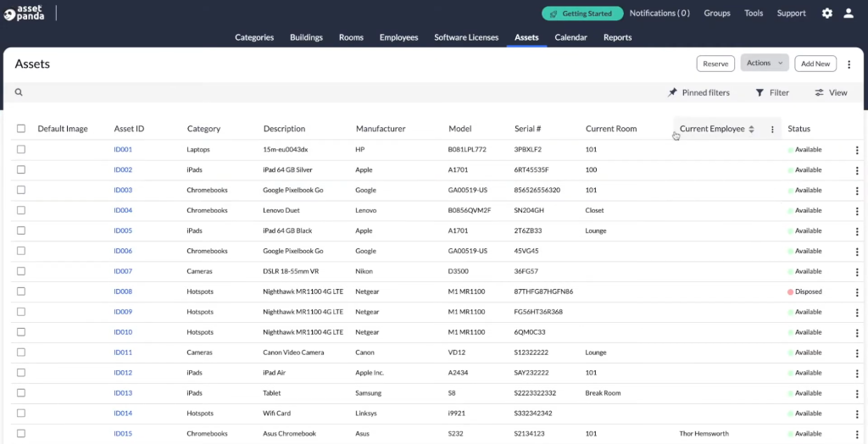Click the Category column header
The image size is (868, 444).
click(203, 129)
